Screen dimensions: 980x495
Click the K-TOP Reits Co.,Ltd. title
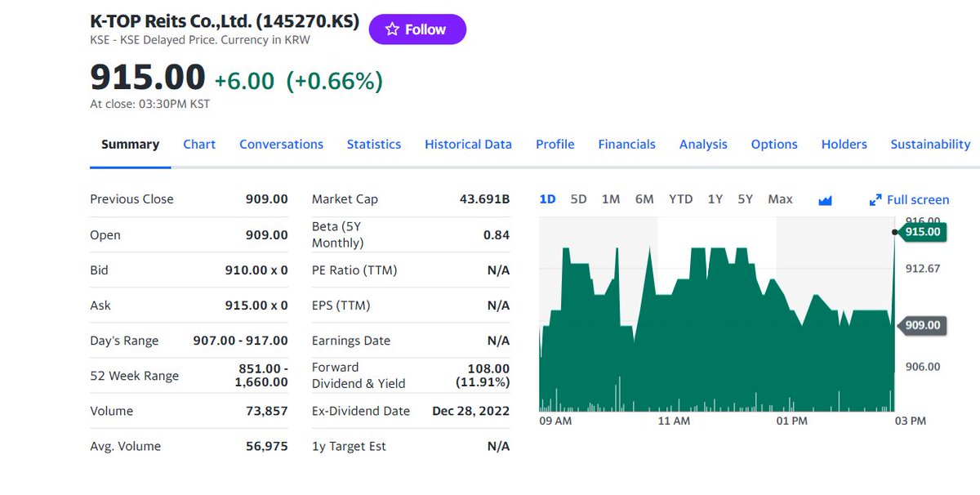(x=225, y=22)
